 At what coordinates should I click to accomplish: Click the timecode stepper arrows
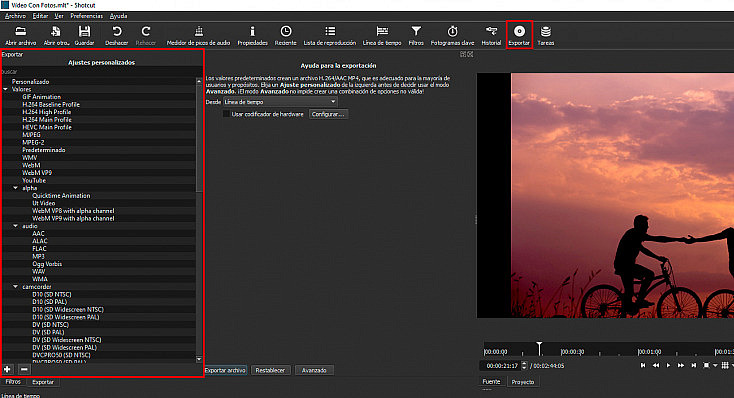[x=524, y=365]
